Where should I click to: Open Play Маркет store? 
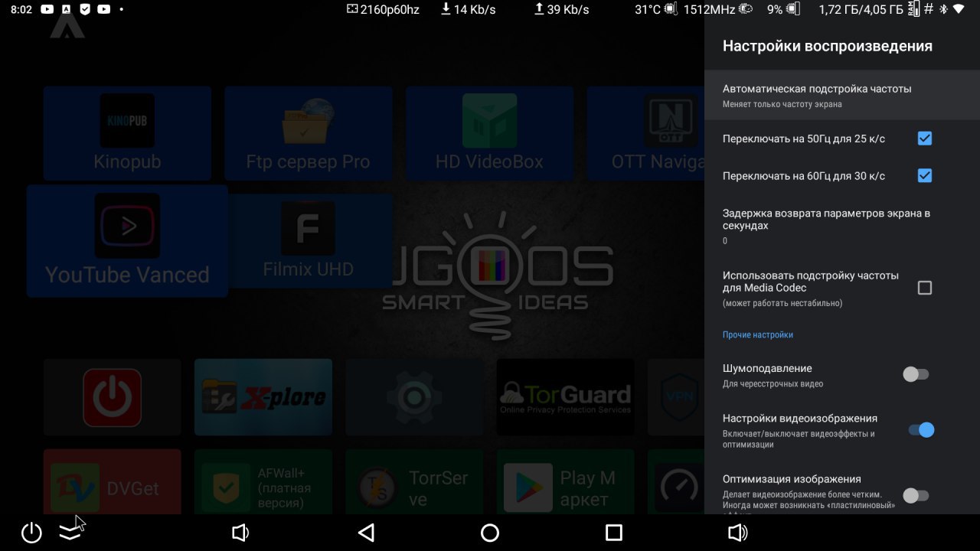click(x=565, y=481)
